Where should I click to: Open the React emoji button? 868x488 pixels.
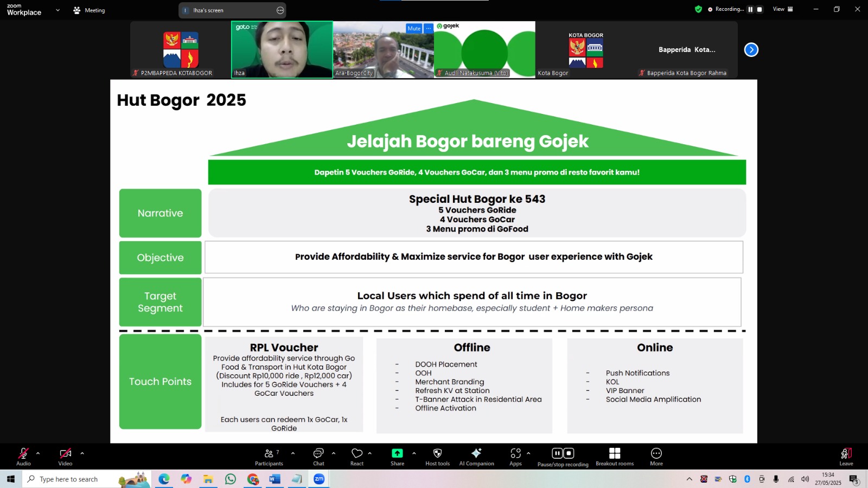tap(357, 457)
